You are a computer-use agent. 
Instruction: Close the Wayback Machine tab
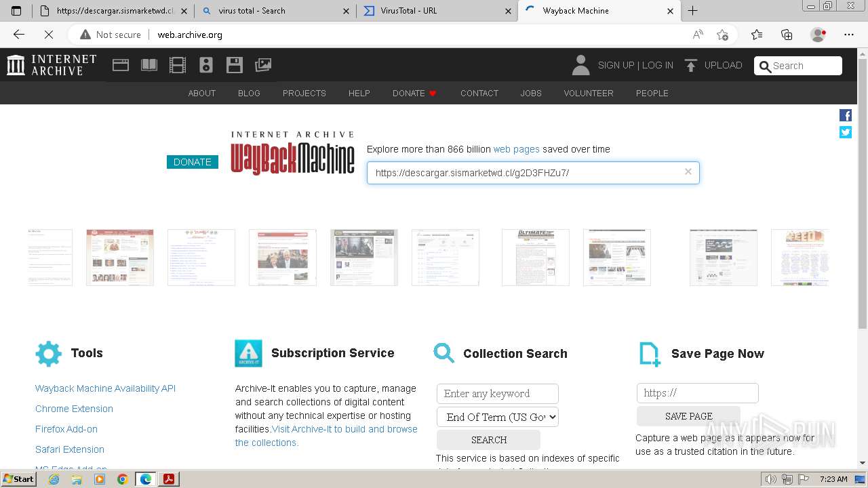tap(671, 11)
